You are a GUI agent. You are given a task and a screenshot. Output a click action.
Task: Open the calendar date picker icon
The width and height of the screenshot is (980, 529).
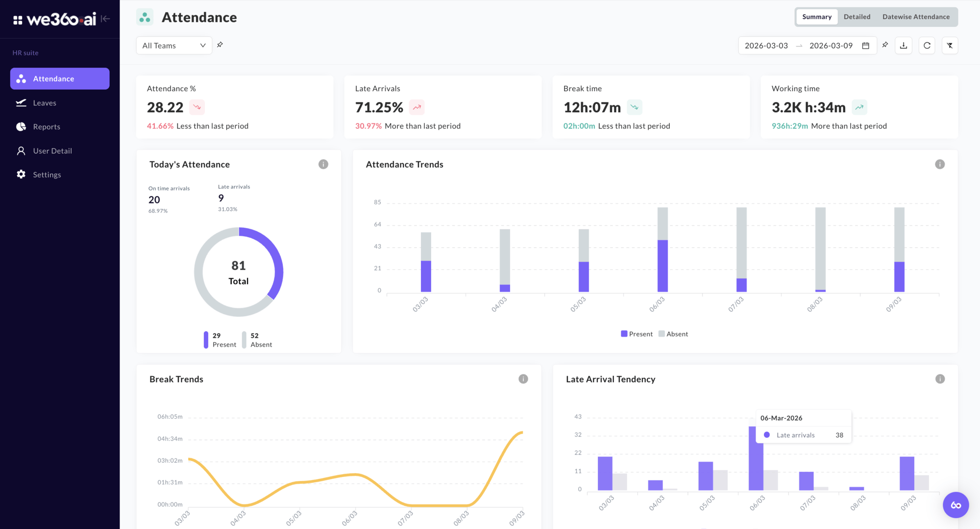866,46
